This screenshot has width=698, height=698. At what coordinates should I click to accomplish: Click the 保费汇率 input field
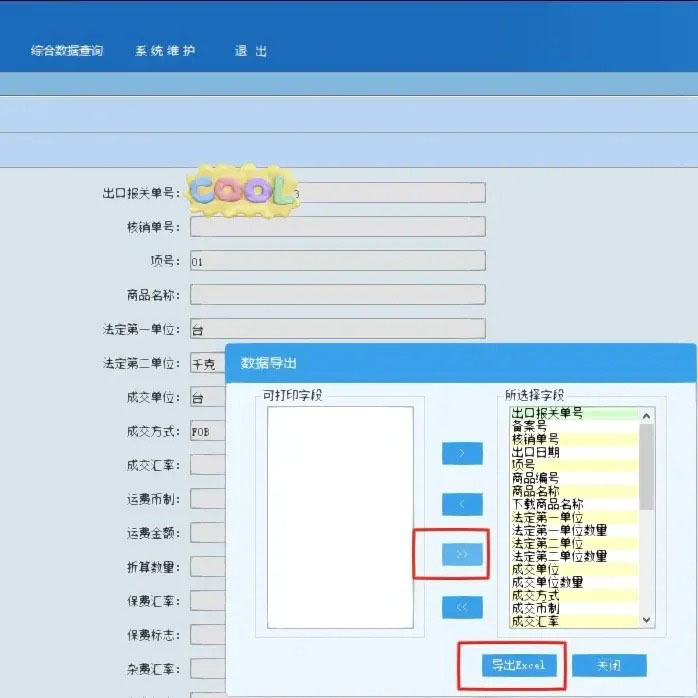coord(208,601)
